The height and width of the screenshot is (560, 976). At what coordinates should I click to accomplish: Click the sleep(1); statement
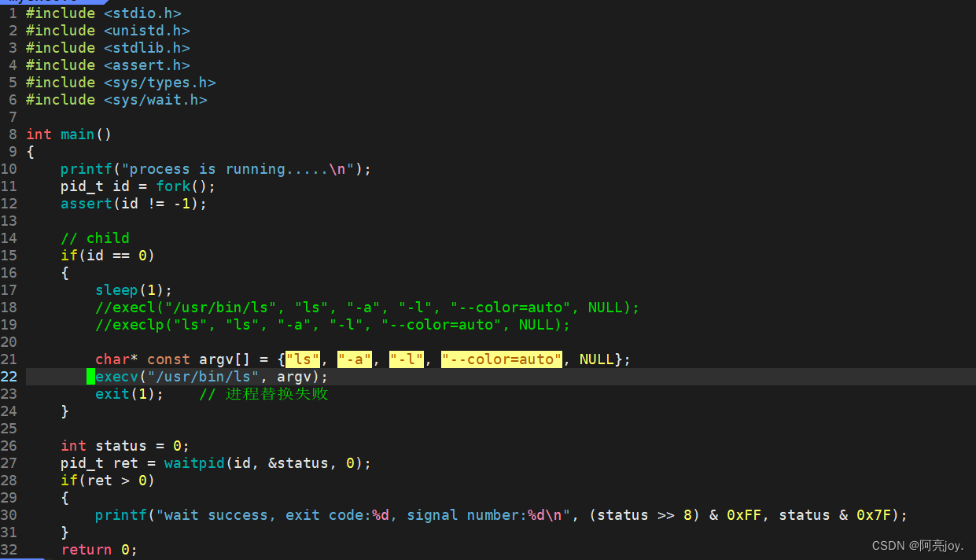[134, 290]
